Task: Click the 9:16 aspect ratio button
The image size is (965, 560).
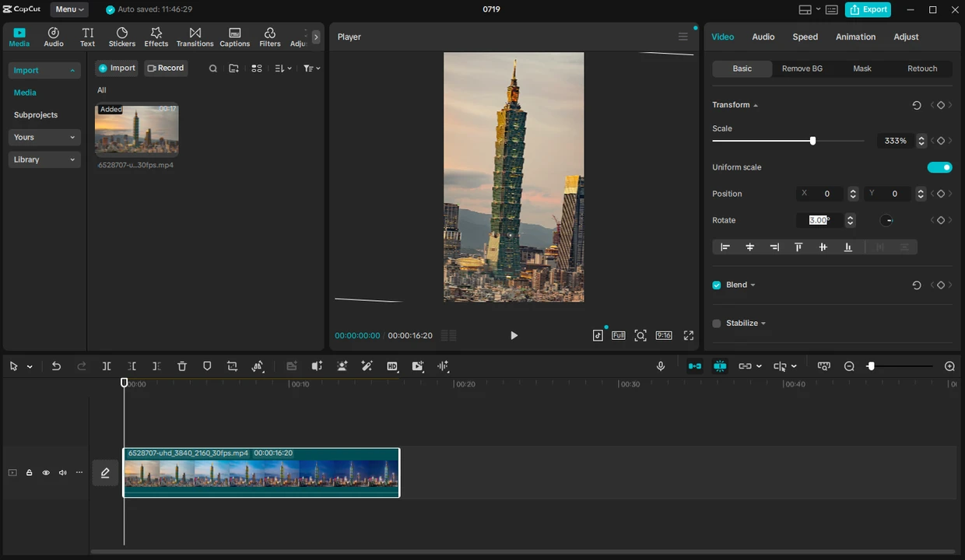Action: coord(664,335)
